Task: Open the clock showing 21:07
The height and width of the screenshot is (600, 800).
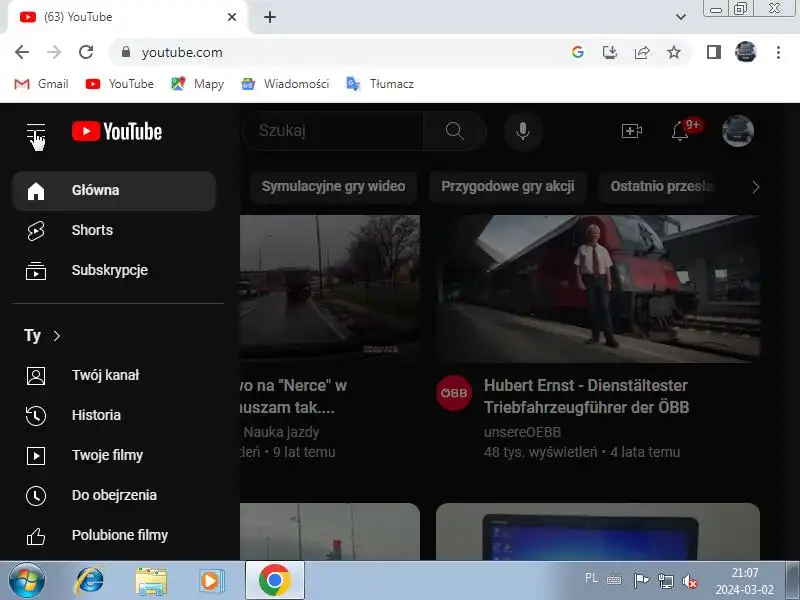Action: click(x=744, y=581)
